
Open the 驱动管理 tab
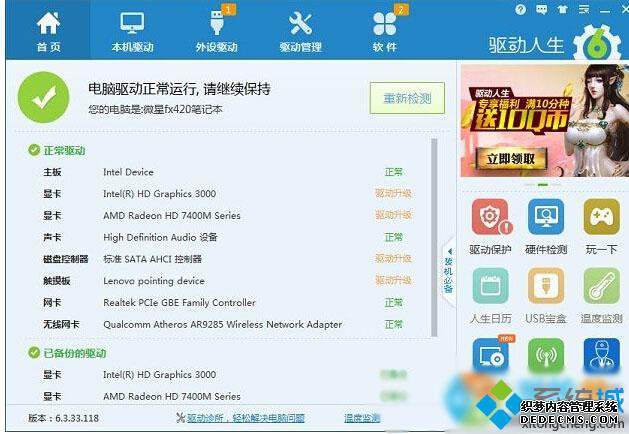[301, 31]
